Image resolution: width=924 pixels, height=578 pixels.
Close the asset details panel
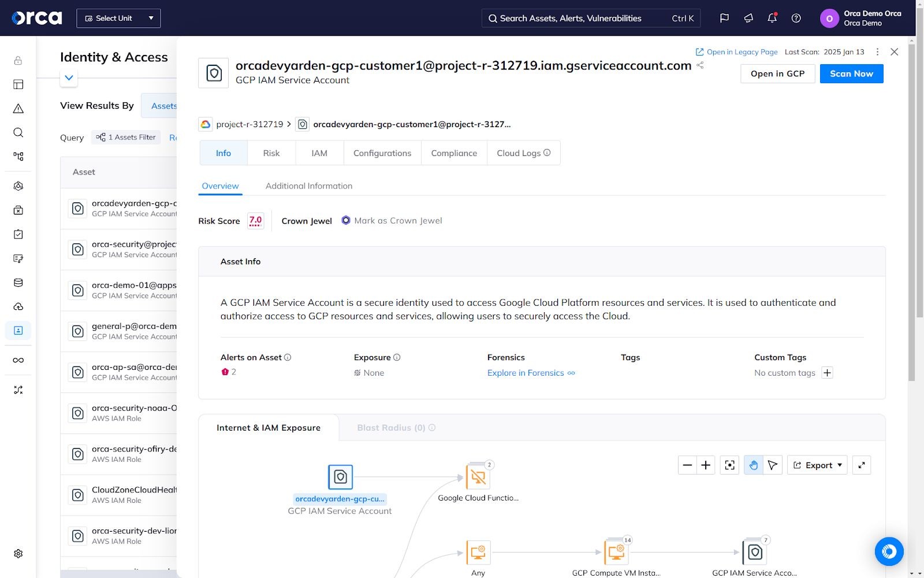[x=895, y=52]
